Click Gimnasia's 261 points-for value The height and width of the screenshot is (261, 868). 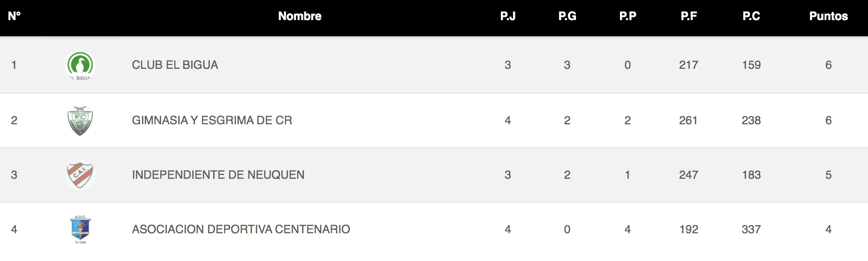(x=689, y=120)
